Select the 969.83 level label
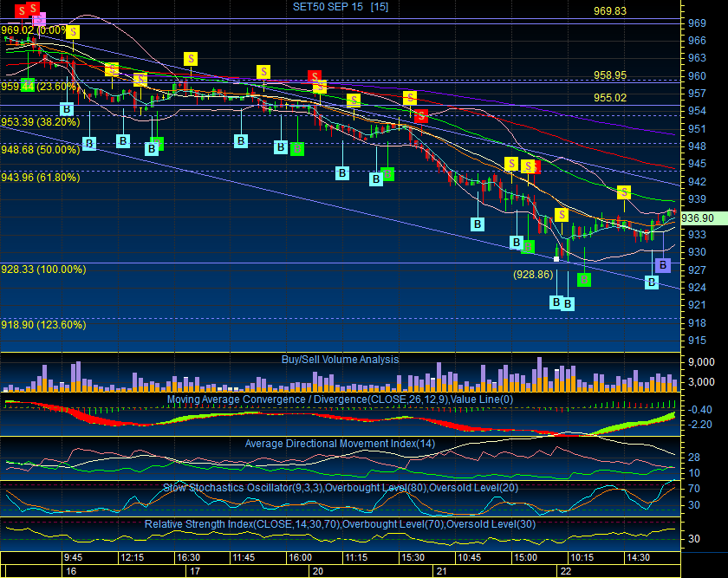 coord(610,11)
